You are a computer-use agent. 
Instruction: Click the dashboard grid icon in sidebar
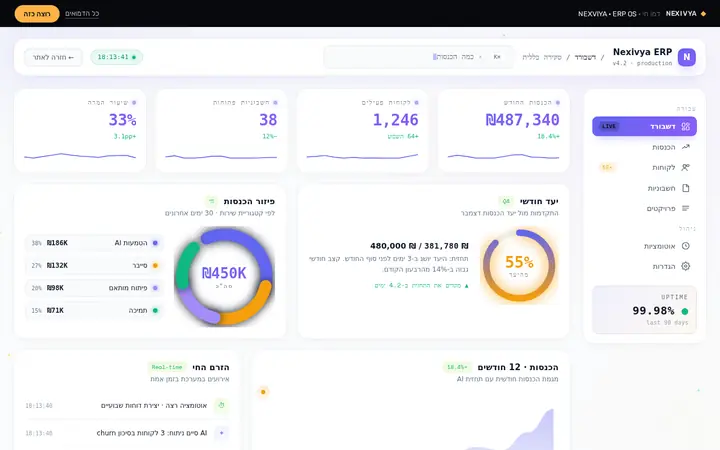click(686, 126)
